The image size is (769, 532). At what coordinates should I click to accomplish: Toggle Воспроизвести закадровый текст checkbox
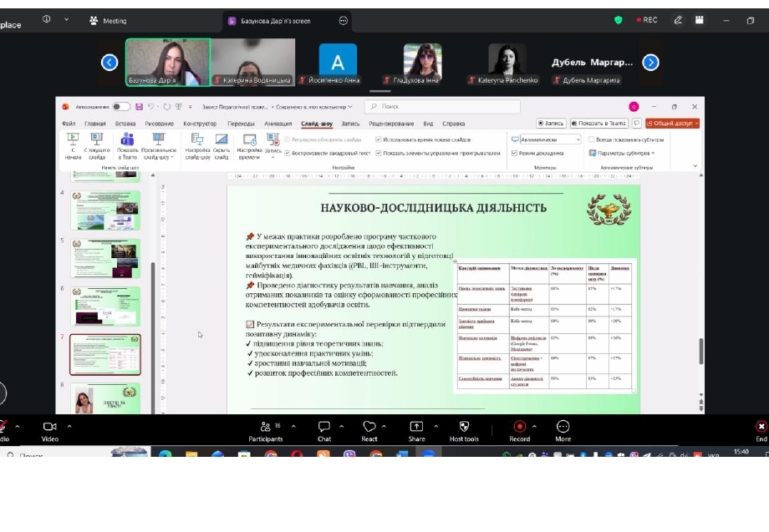(288, 154)
